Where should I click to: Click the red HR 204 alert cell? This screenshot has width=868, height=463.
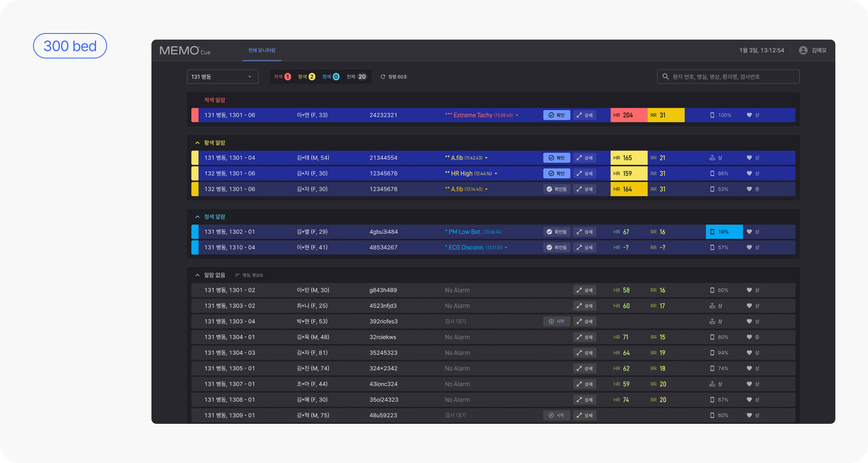click(628, 115)
